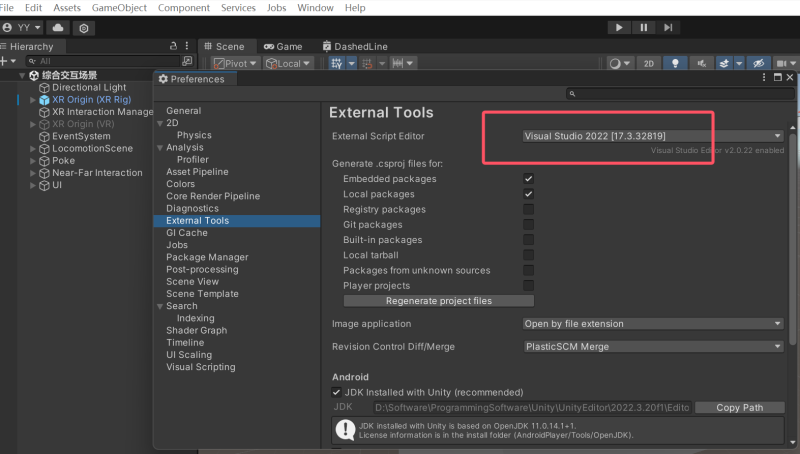Open the GameObject menu
The image size is (800, 454).
click(118, 8)
